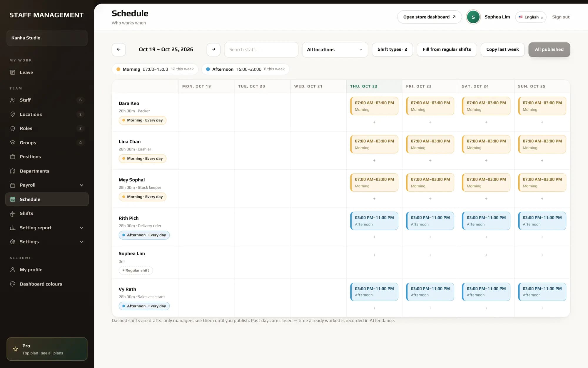
Task: Add extra shift for Dara Keo on Sunday
Action: (542, 122)
